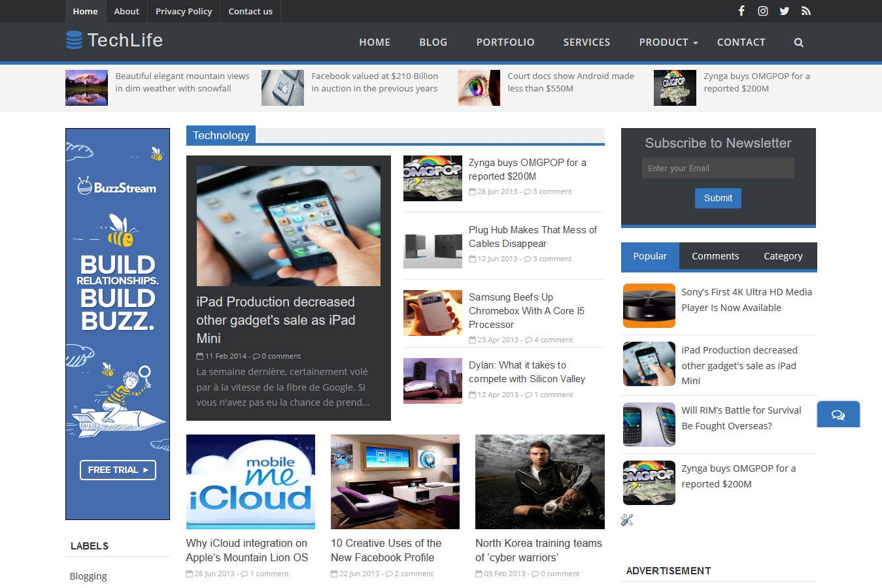Click Sony media player popular thumbnail

pyautogui.click(x=649, y=306)
